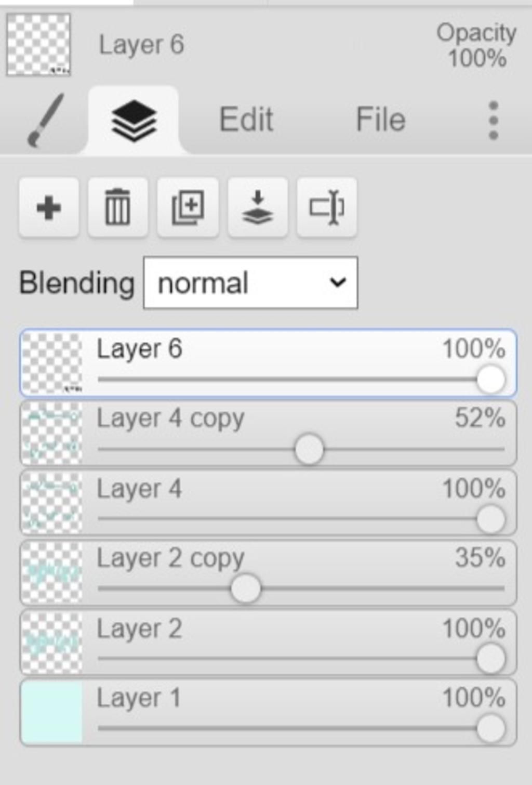Open the three-dot more options menu

pyautogui.click(x=493, y=121)
